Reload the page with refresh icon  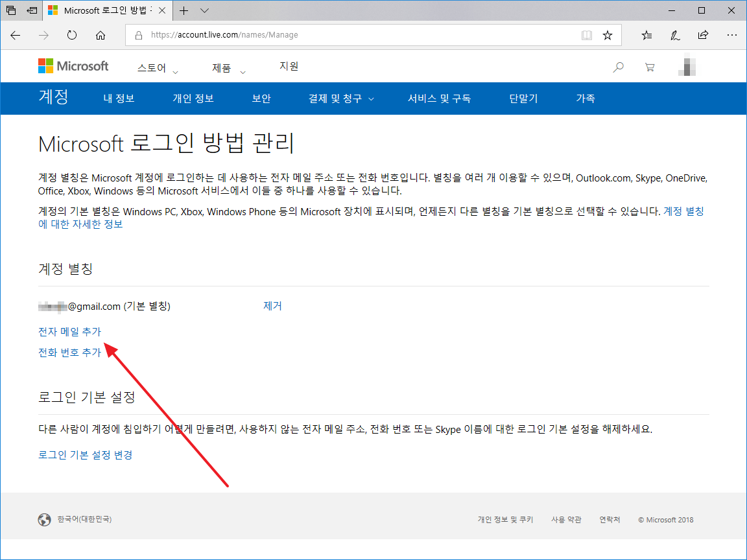(72, 35)
